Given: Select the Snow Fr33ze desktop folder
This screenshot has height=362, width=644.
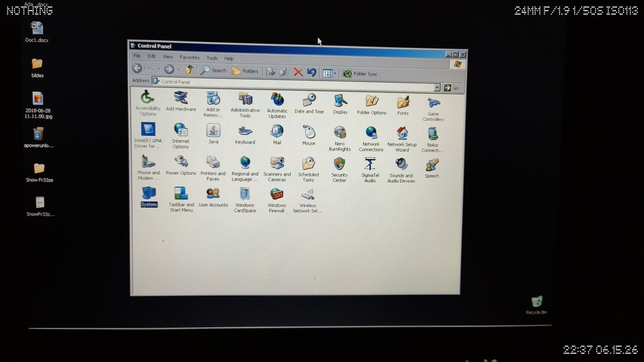Looking at the screenshot, I should (x=39, y=173).
